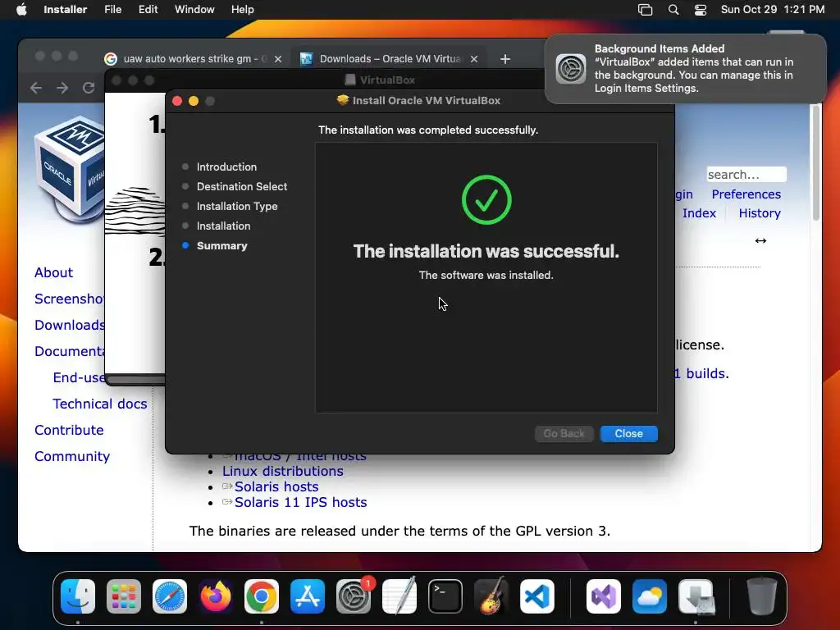Open the Solaris 11 IPS hosts link
840x630 pixels.
point(300,502)
